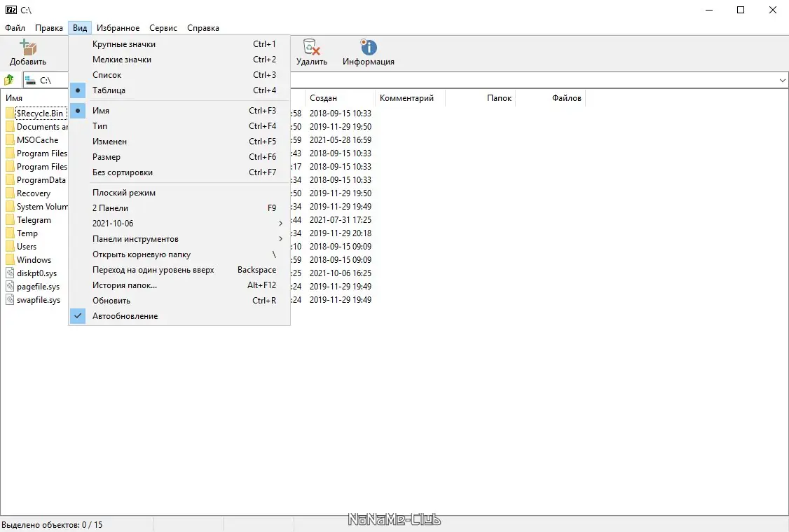
Task: Open the Файл menu
Action: [x=15, y=27]
